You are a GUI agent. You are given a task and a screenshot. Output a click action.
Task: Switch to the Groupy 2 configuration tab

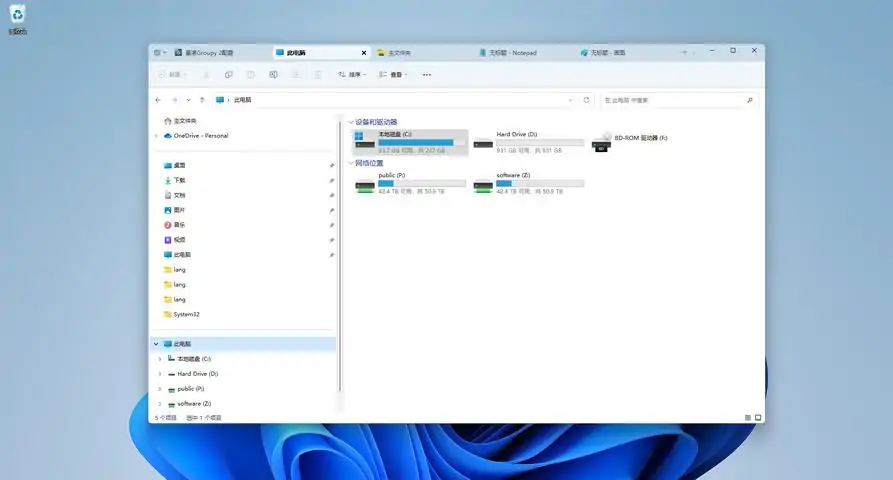click(210, 52)
